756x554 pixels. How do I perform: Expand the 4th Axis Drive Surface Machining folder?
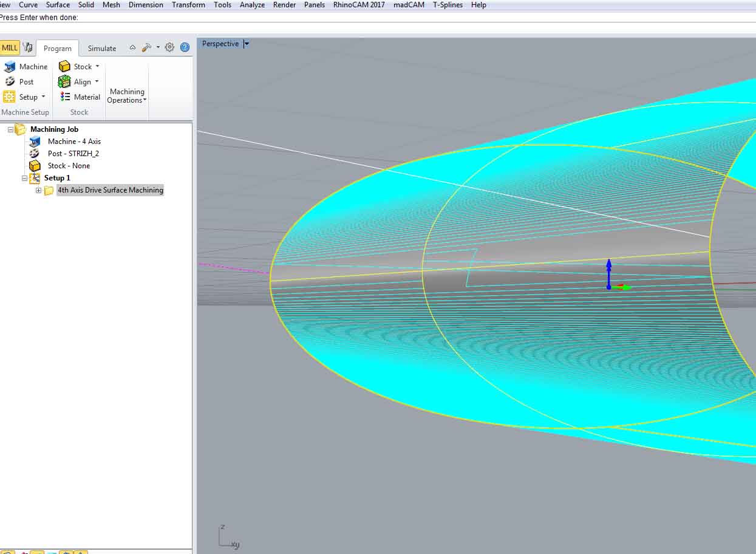coord(38,190)
